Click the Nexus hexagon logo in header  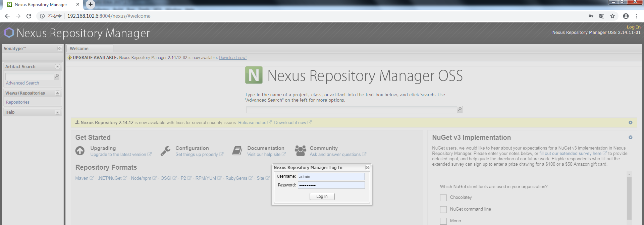(x=9, y=33)
